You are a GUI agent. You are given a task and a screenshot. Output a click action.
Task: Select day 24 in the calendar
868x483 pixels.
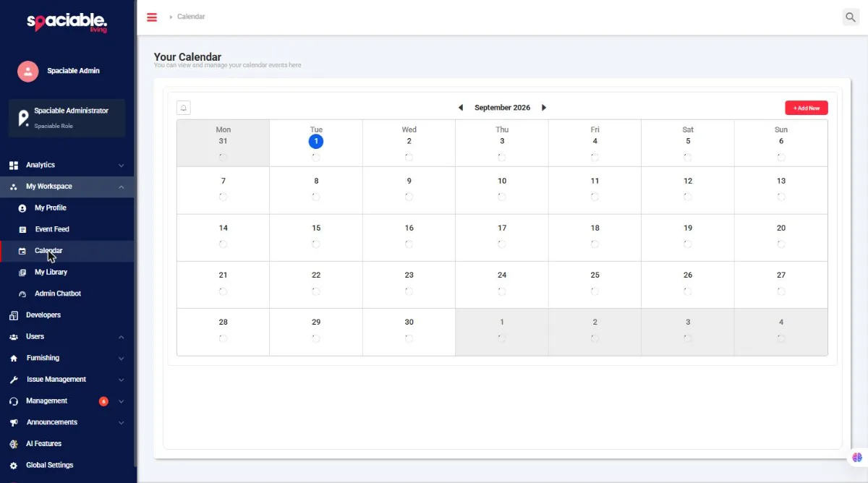coord(502,284)
